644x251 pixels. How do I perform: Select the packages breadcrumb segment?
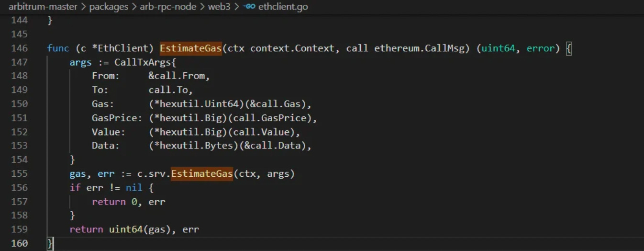(109, 7)
